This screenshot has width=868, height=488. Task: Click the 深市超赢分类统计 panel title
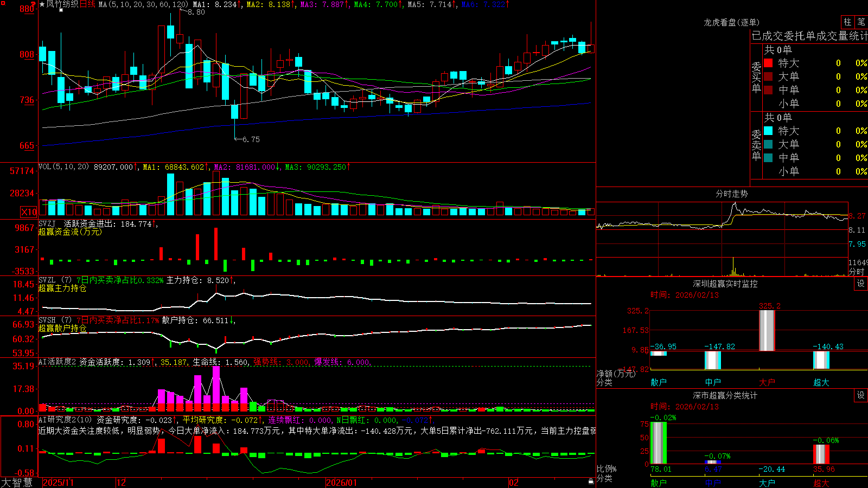725,395
